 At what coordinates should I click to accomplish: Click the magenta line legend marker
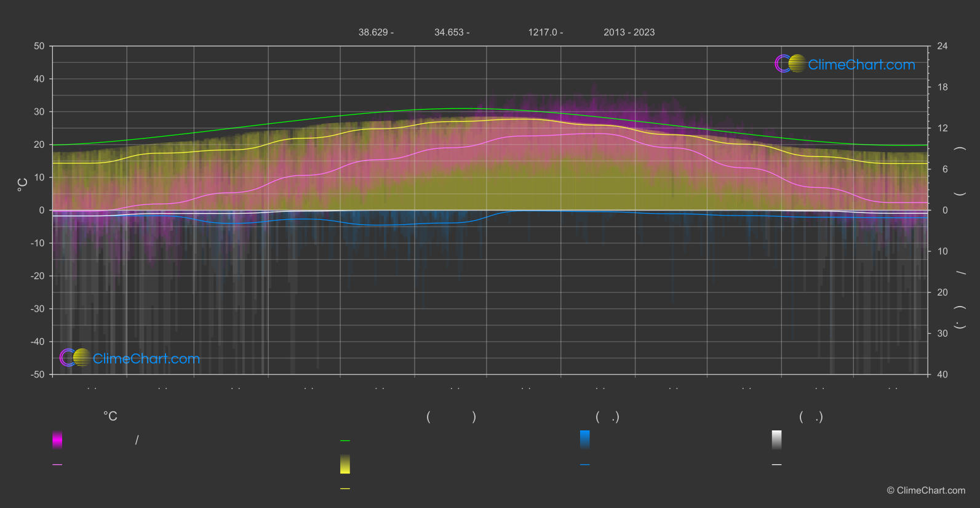tap(57, 465)
